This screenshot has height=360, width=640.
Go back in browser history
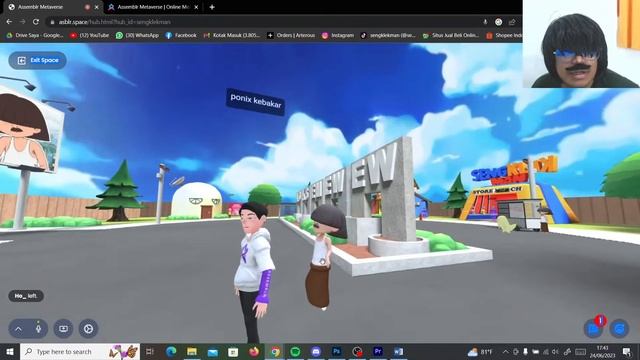pos(9,22)
